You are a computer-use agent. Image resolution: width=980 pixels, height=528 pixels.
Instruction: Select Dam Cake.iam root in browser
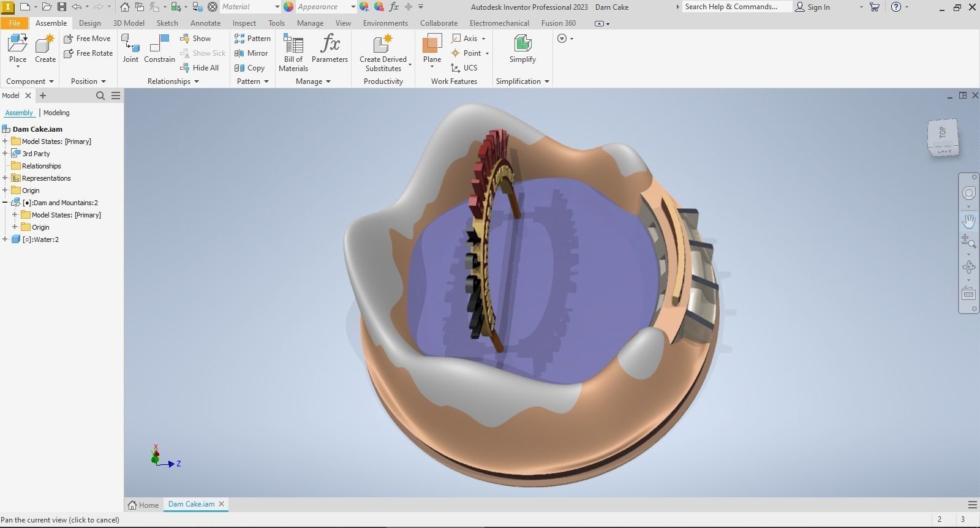pos(37,129)
